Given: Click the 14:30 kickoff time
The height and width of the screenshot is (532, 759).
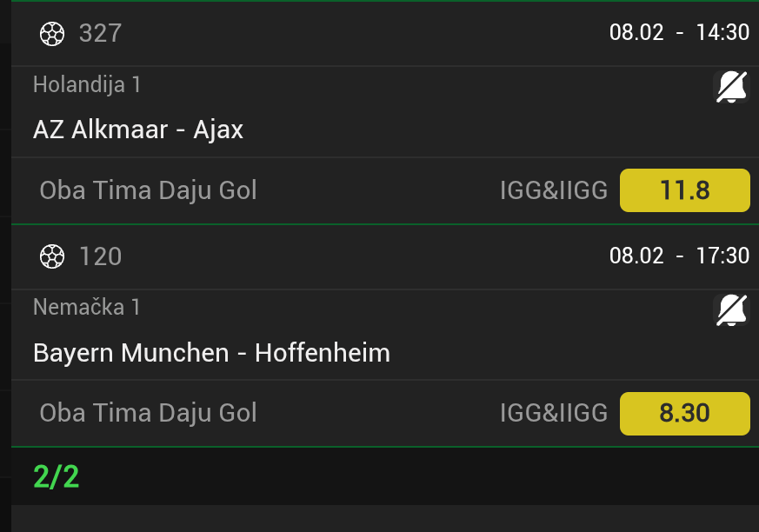Looking at the screenshot, I should [x=722, y=33].
